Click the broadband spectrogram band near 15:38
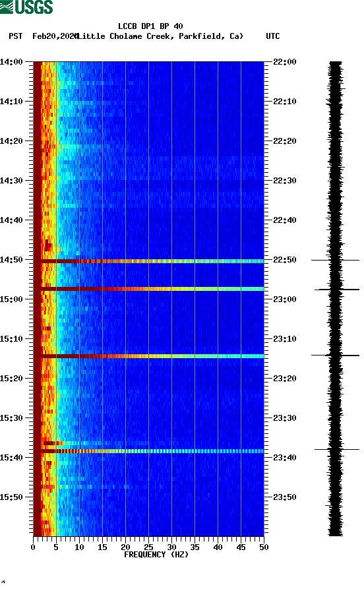The height and width of the screenshot is (589, 364). pos(149,451)
